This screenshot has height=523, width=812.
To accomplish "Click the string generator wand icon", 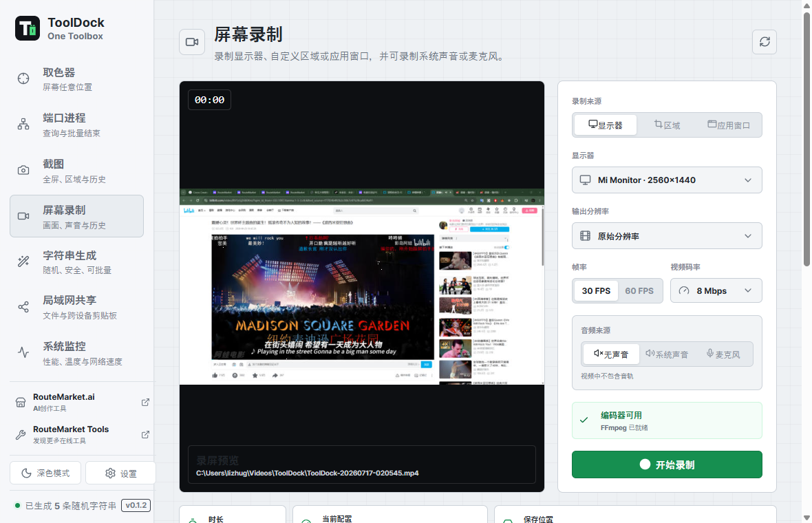I will tap(23, 261).
